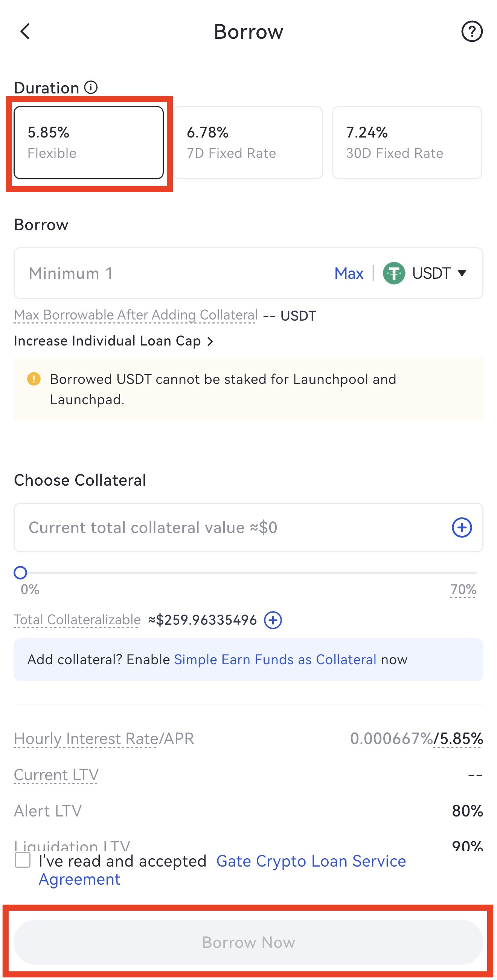Screen dimensions: 497x980
Task: Tap the plus icon beside Total Collateralizable amount
Action: [273, 620]
